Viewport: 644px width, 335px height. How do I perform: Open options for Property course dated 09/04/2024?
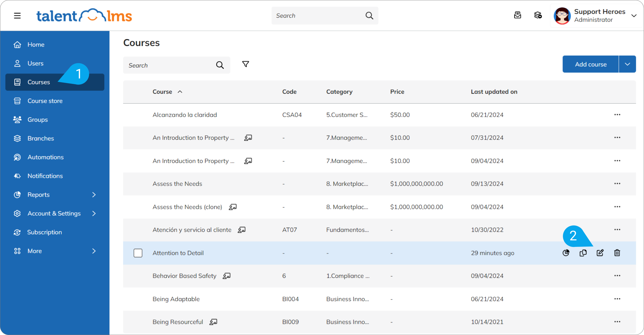(x=617, y=161)
